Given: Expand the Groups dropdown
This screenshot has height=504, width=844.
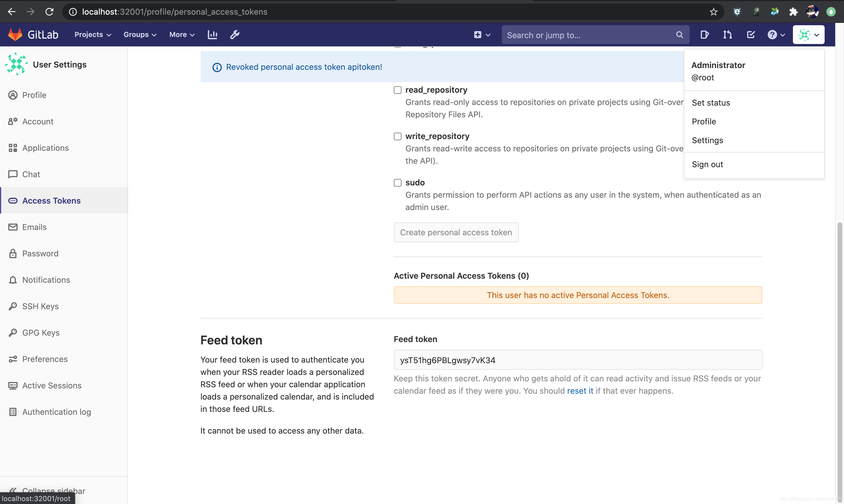Looking at the screenshot, I should point(140,35).
